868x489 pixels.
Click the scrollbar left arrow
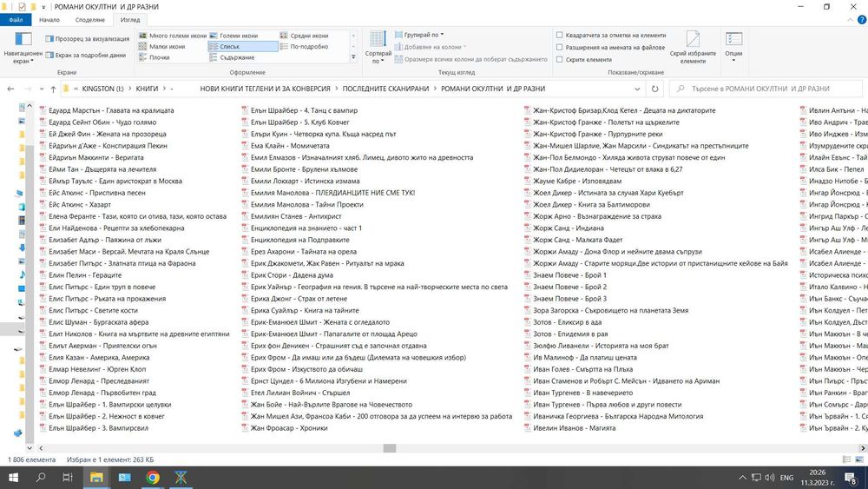click(x=41, y=448)
